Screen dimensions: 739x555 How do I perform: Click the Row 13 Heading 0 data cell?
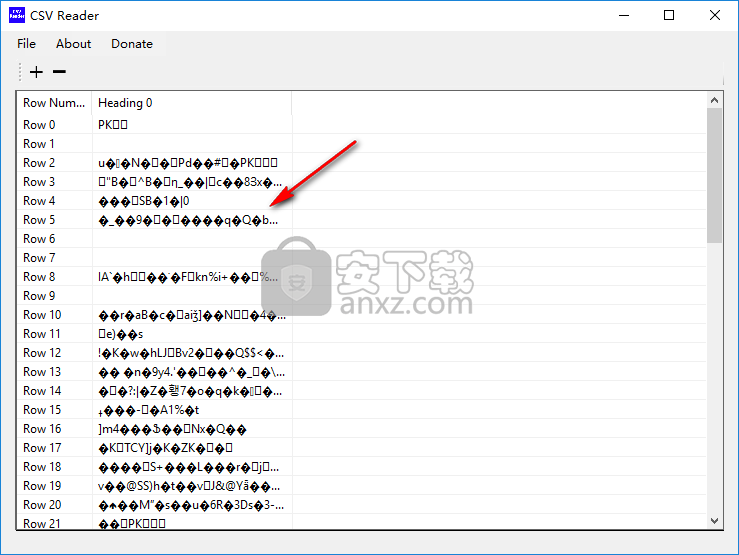coord(192,372)
